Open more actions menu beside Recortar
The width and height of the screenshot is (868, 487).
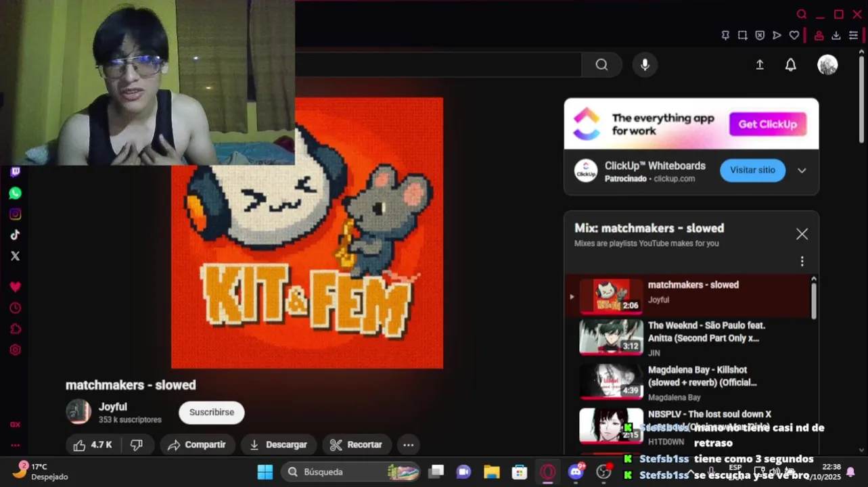[408, 444]
